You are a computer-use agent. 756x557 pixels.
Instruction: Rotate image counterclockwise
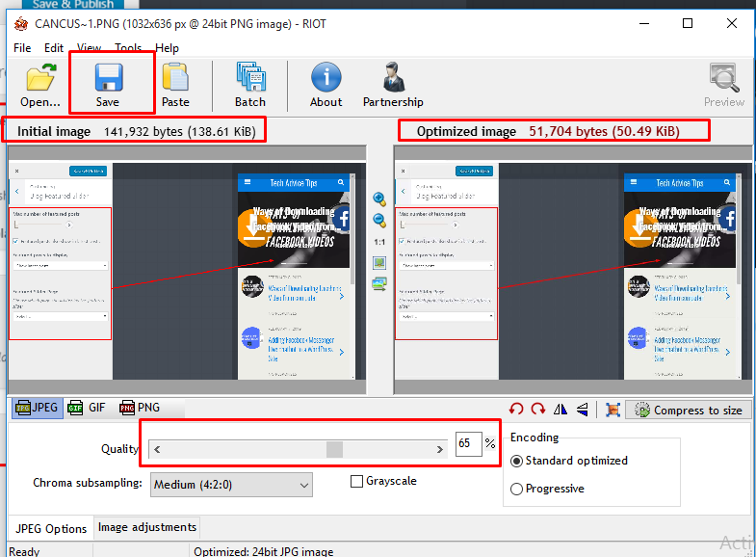[516, 410]
